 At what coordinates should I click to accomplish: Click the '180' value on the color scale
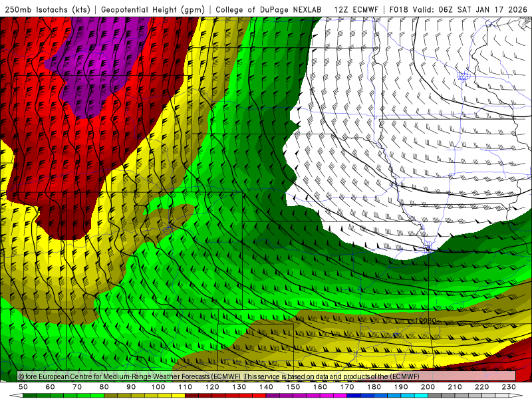coord(374,387)
